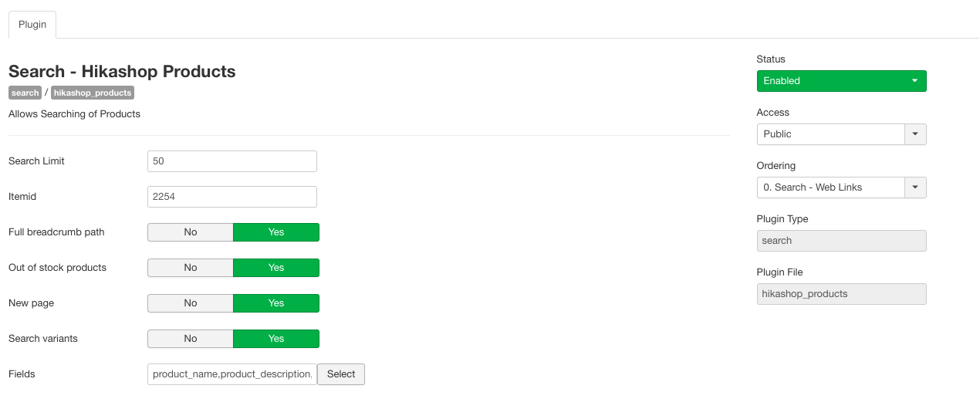Click the 'Full breadcrumb path' label
The height and width of the screenshot is (409, 980).
56,232
